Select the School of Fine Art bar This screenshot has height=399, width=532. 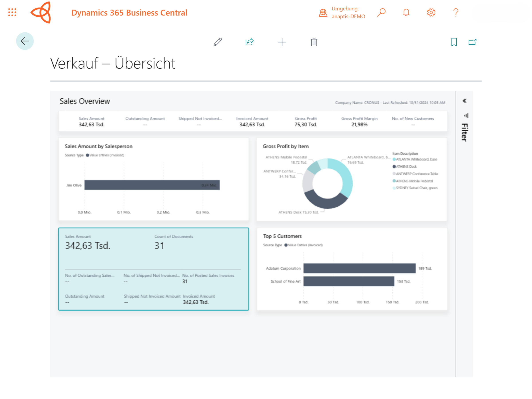[x=349, y=281]
